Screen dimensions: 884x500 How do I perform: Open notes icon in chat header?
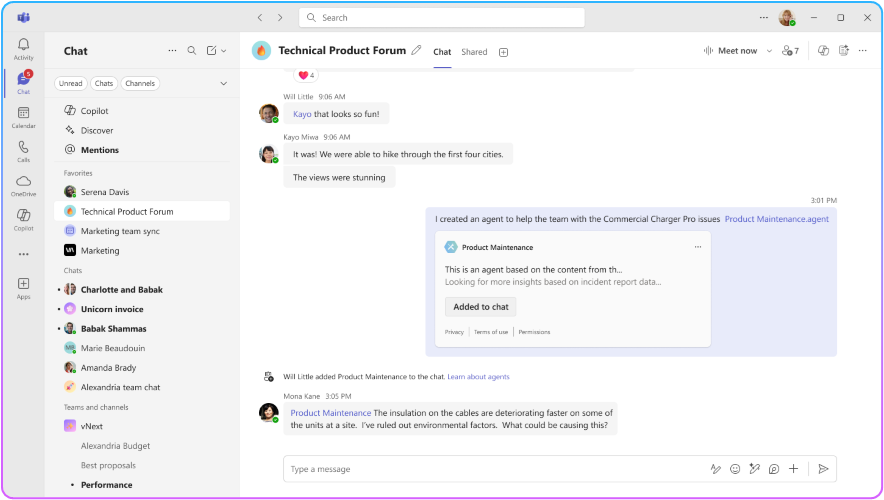click(843, 51)
